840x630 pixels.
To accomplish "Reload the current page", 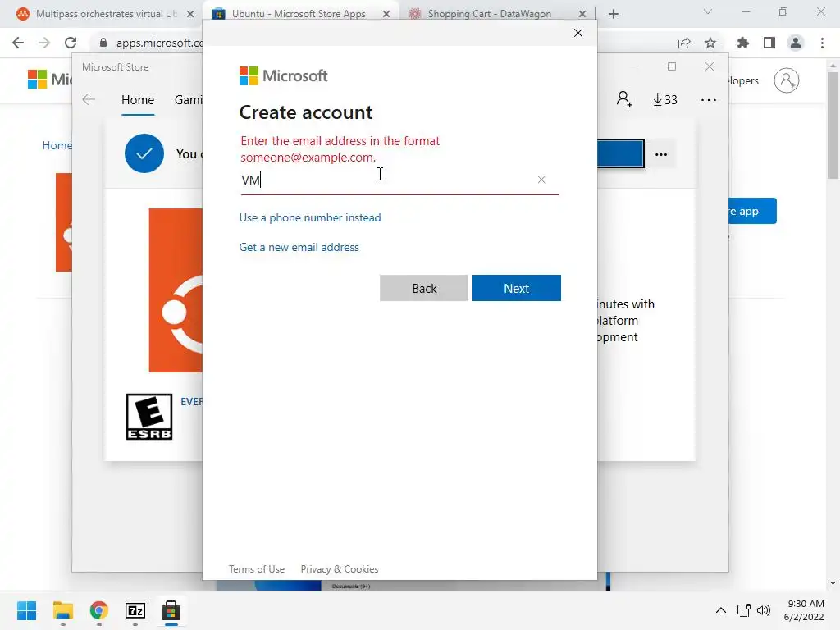I will (71, 43).
